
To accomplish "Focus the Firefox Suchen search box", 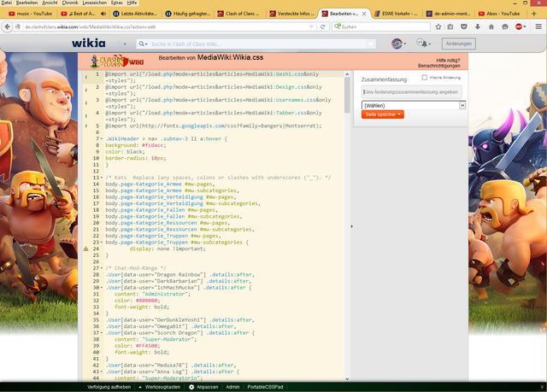I will [x=381, y=26].
